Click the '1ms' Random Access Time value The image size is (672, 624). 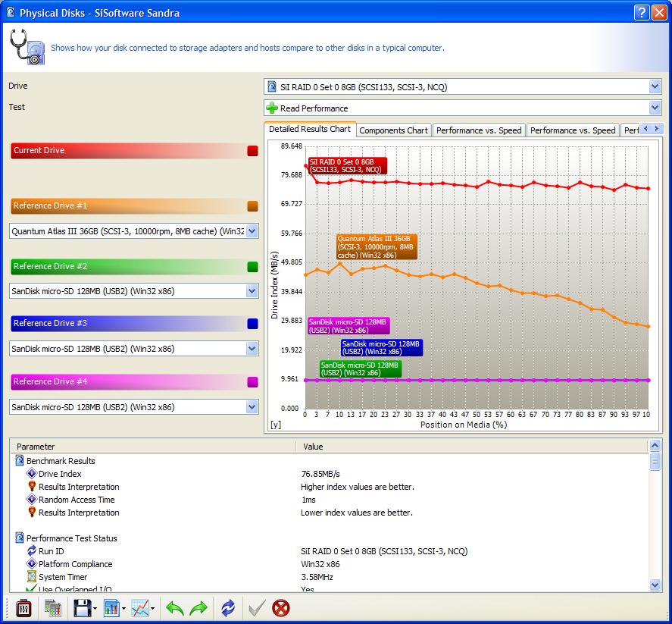point(308,500)
